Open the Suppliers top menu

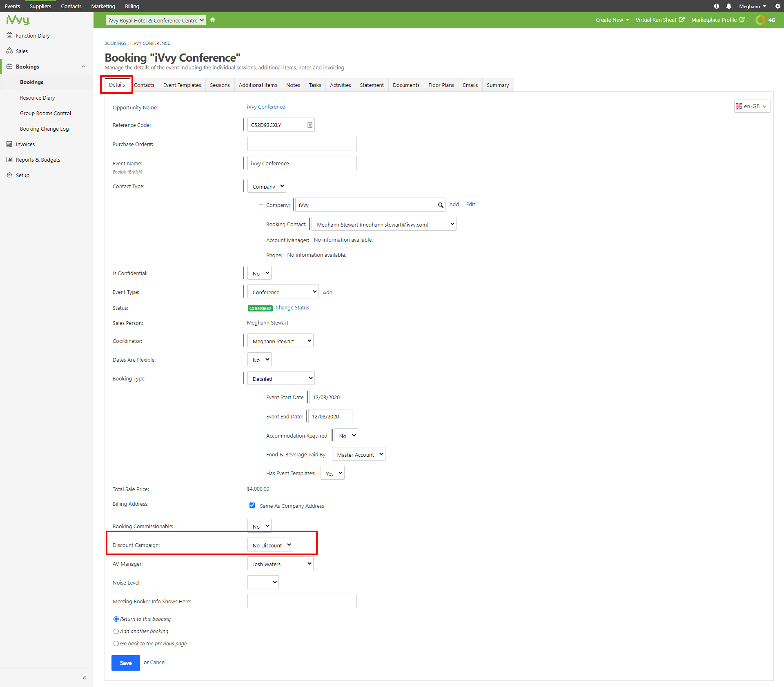point(40,6)
